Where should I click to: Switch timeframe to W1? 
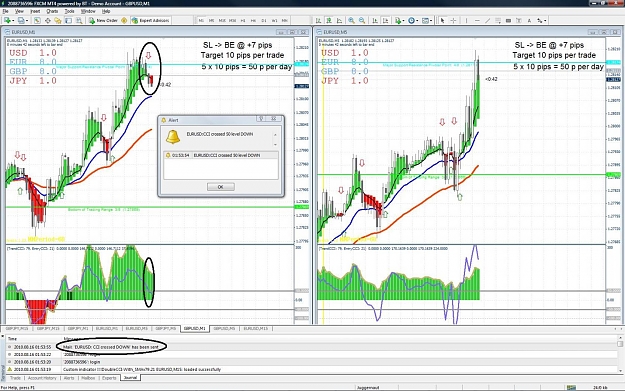point(274,20)
